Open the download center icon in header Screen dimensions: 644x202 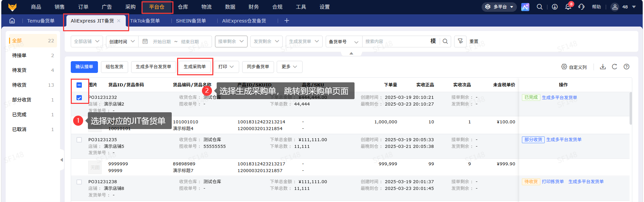coord(555,7)
